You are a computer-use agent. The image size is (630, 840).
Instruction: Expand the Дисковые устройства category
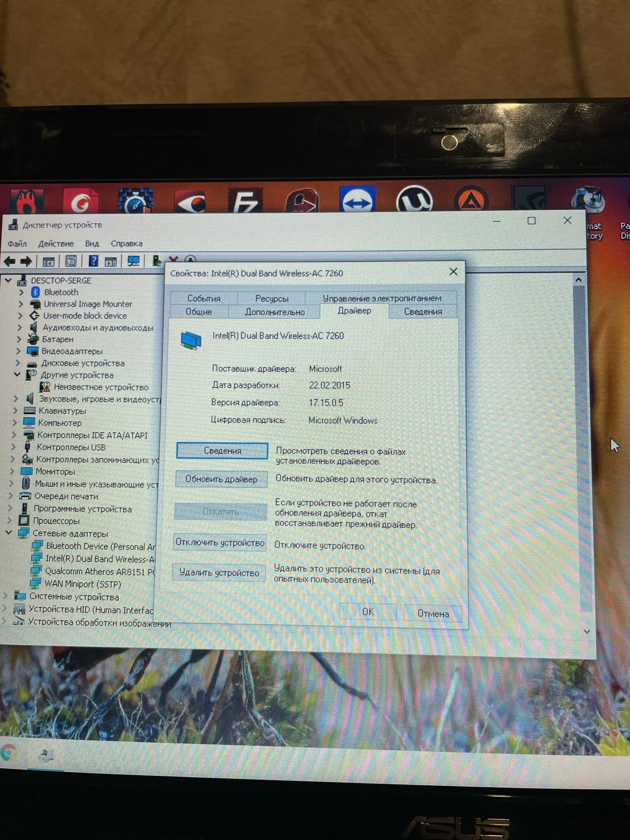(18, 363)
